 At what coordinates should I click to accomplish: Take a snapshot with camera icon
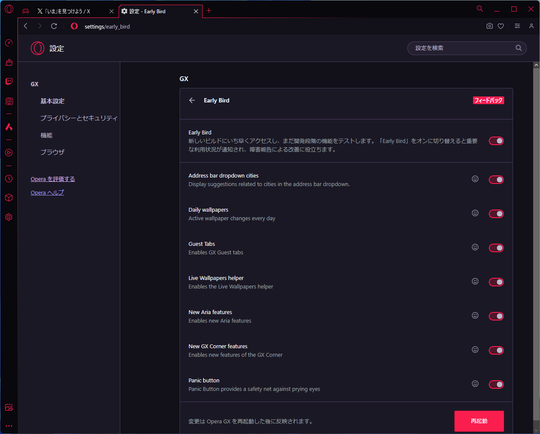(x=489, y=26)
